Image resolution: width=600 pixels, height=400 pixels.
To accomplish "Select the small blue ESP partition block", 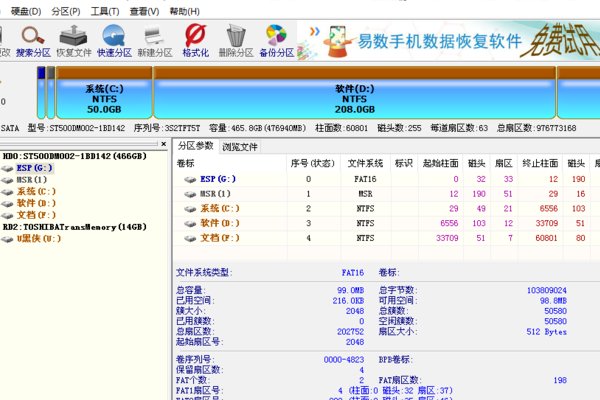I will 41,92.
